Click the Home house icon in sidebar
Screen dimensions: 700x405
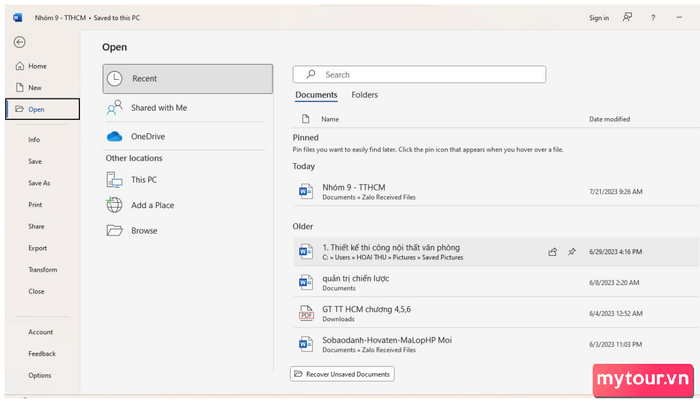coord(20,66)
